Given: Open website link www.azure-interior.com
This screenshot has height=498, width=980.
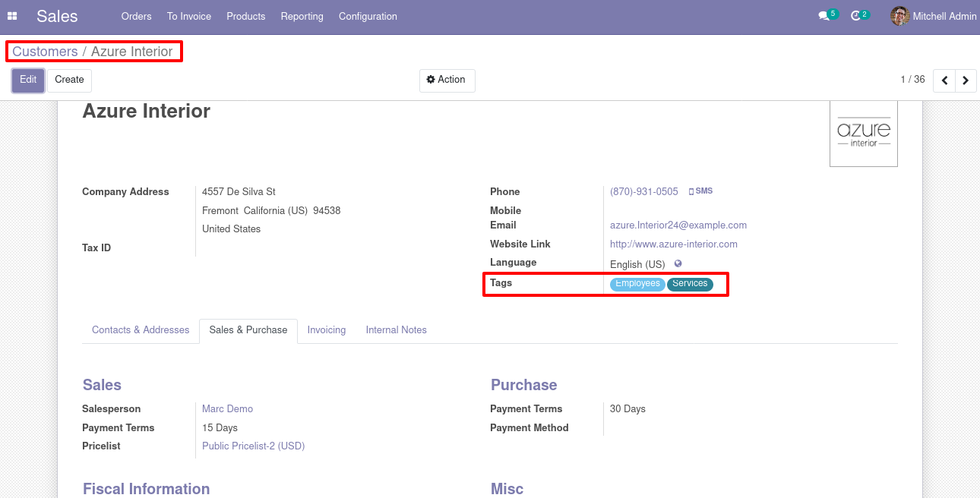Looking at the screenshot, I should tap(674, 244).
